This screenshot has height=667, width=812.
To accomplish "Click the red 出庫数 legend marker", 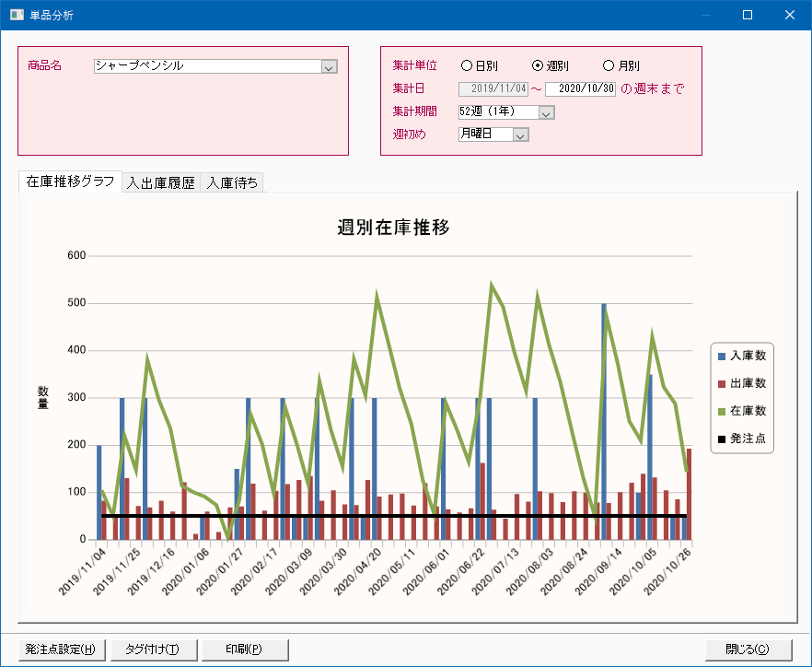I will pyautogui.click(x=722, y=383).
